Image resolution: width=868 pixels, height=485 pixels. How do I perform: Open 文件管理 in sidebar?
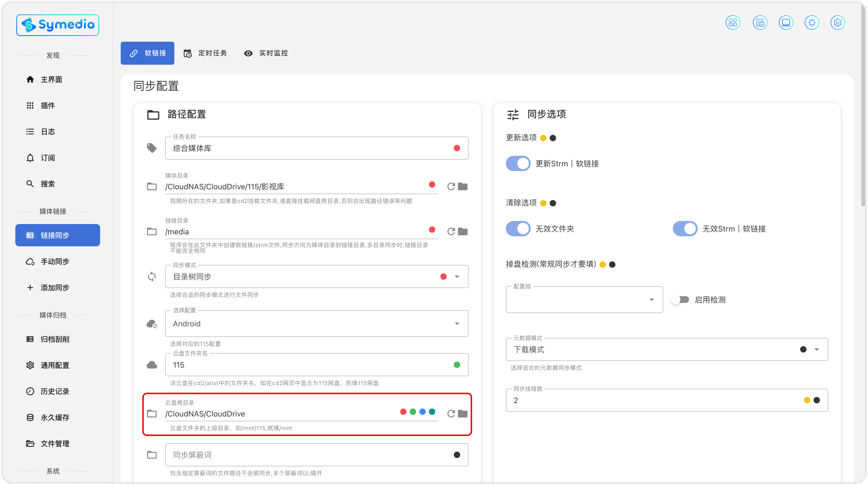(x=55, y=444)
